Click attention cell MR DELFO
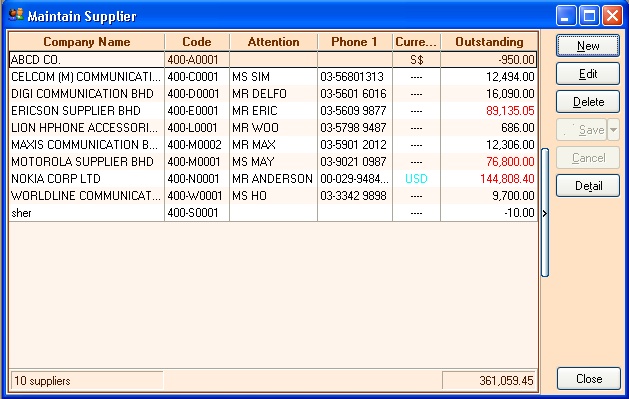The height and width of the screenshot is (399, 629). pos(274,93)
